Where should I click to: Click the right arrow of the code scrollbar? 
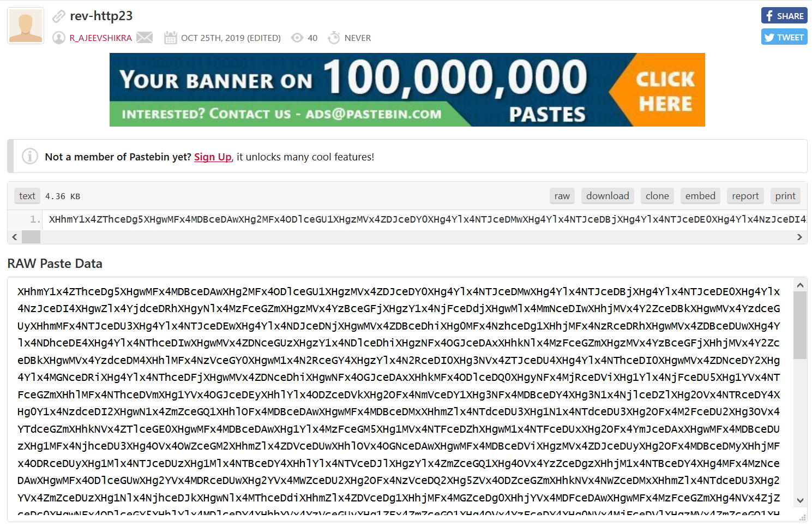pos(799,237)
